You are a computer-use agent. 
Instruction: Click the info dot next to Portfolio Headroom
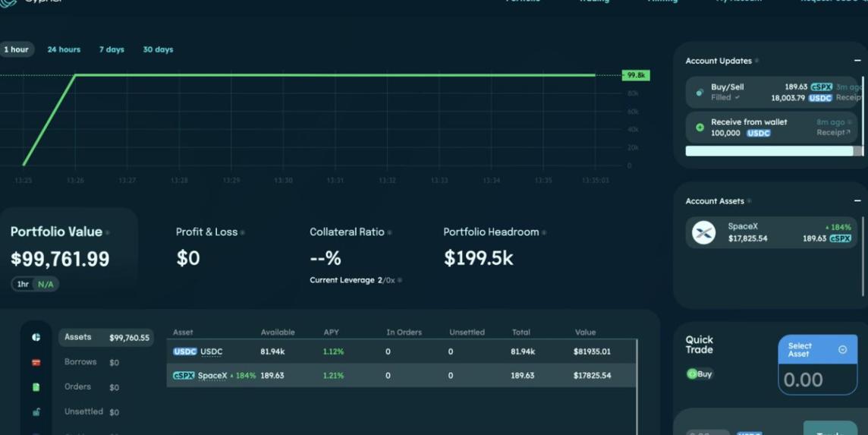point(544,233)
